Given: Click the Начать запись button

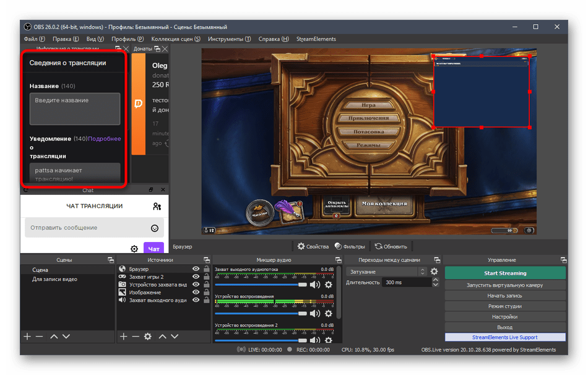Looking at the screenshot, I should pos(504,296).
